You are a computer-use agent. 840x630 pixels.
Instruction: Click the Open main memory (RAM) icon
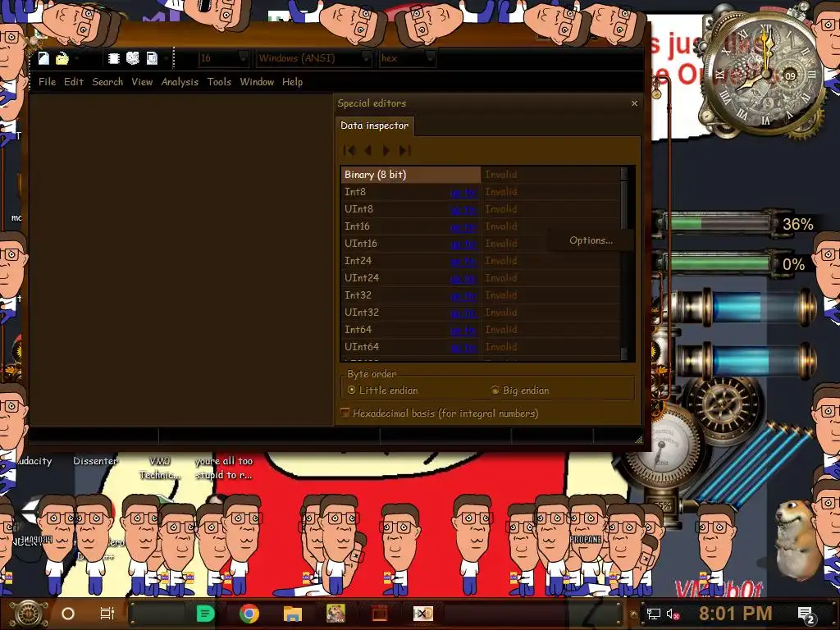[x=113, y=58]
